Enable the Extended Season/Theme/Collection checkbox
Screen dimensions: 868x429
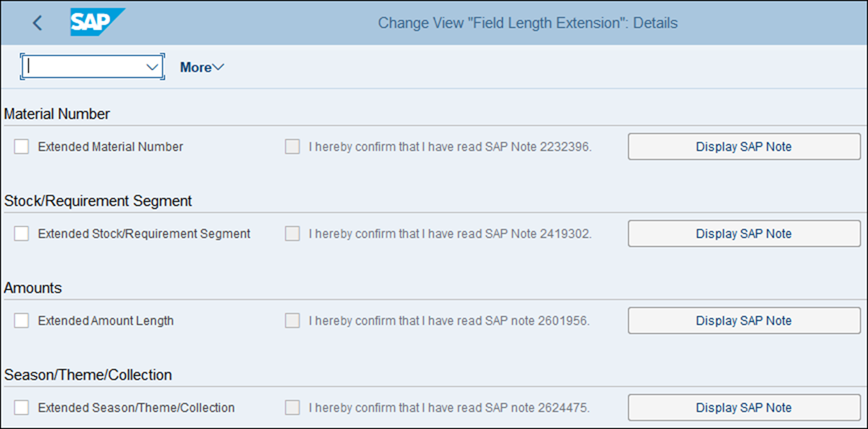(x=21, y=407)
